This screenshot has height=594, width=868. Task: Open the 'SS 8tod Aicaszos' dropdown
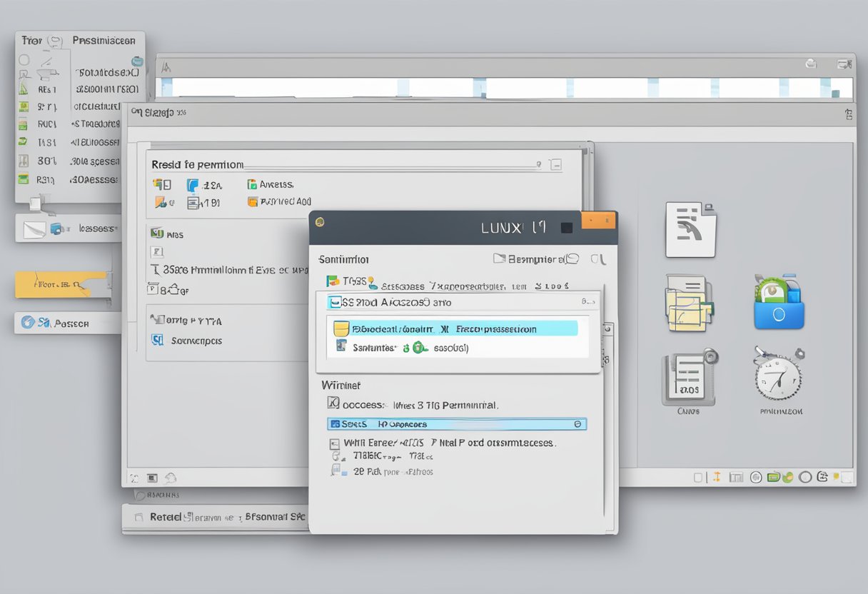(x=458, y=302)
